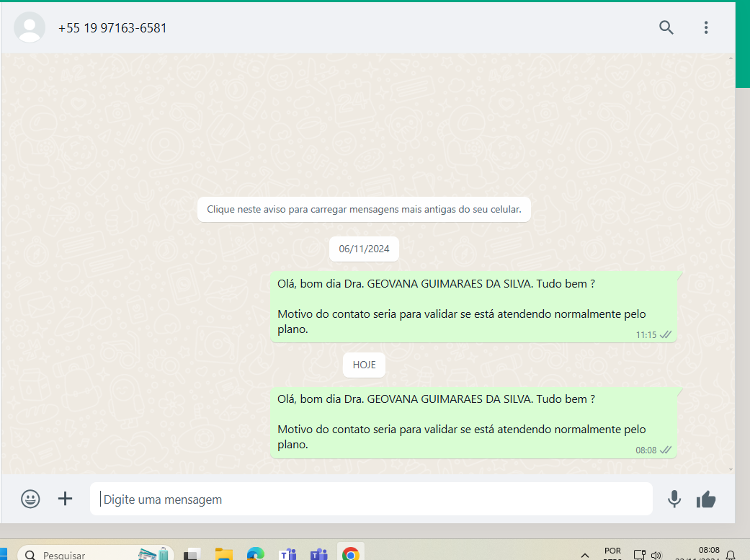Click the 06/11/2024 date label
The height and width of the screenshot is (560, 750).
tap(364, 249)
